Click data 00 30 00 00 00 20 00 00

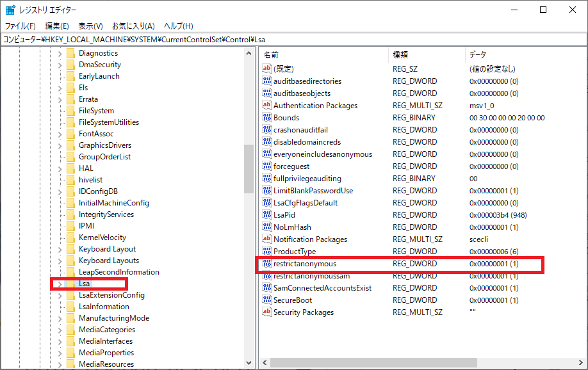point(507,117)
